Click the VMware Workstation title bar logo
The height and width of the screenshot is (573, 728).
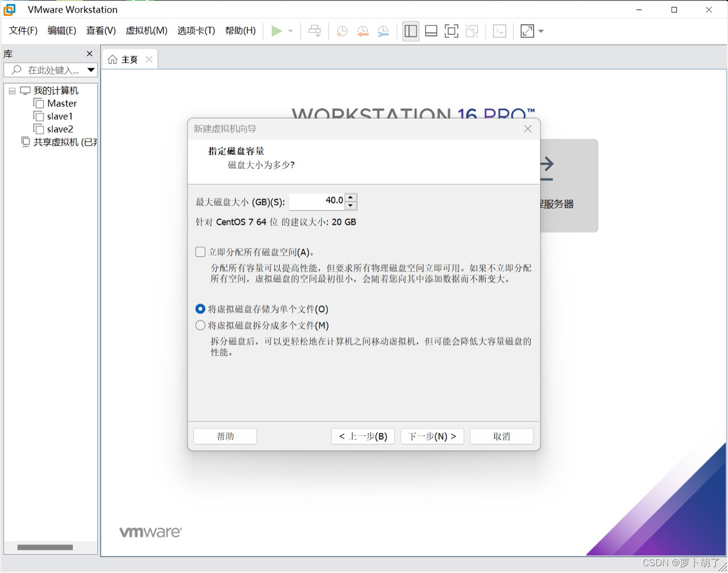(x=10, y=10)
